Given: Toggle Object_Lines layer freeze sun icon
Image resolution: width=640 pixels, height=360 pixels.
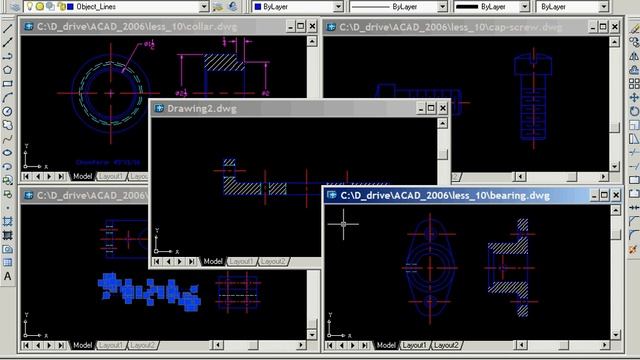Looking at the screenshot, I should click(40, 7).
